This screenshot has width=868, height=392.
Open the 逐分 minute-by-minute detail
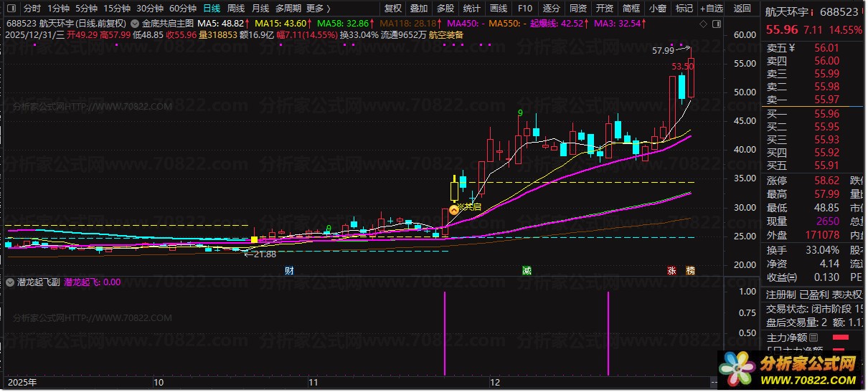point(551,9)
